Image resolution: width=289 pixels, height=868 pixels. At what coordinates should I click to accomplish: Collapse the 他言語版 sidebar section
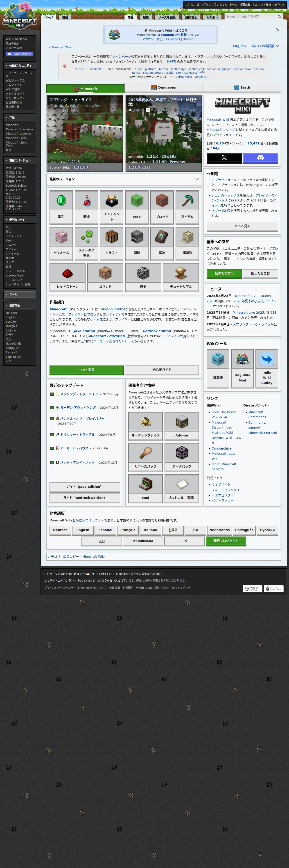(20, 305)
